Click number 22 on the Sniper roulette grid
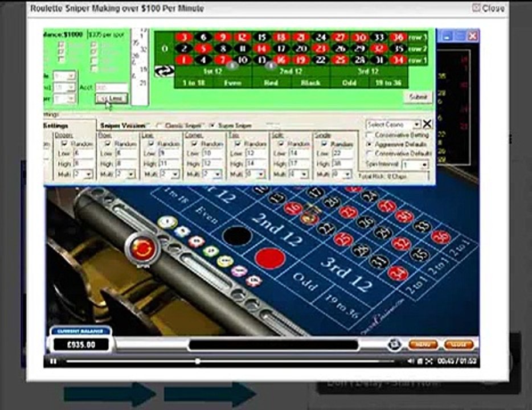Image resolution: width=532 pixels, height=410 pixels. tap(321, 60)
